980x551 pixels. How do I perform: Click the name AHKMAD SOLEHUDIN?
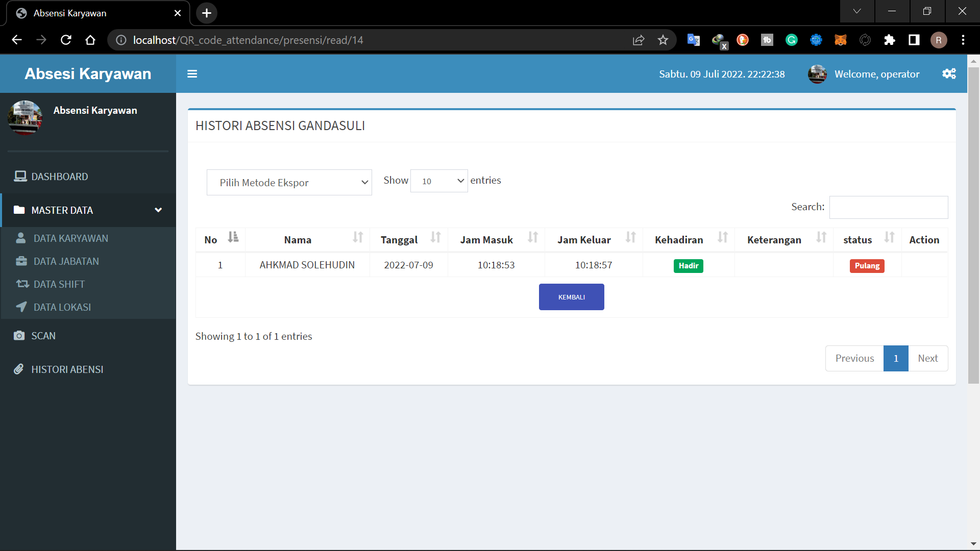point(307,265)
